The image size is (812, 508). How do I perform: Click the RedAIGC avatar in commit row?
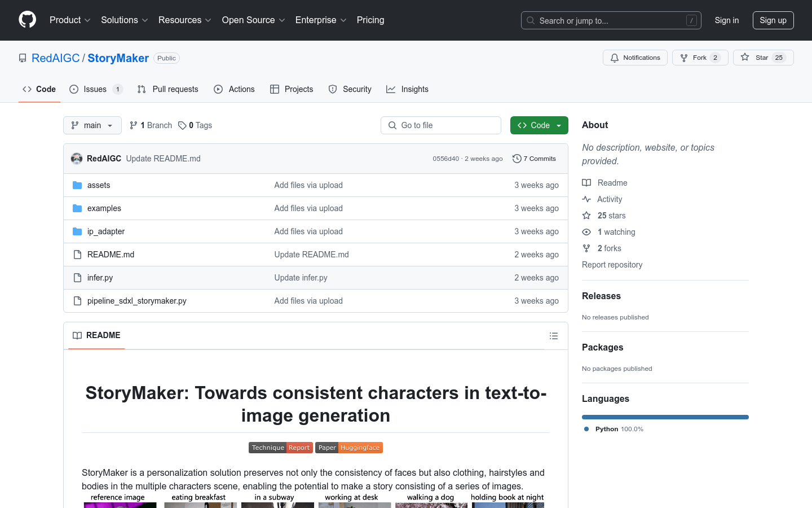click(x=77, y=159)
